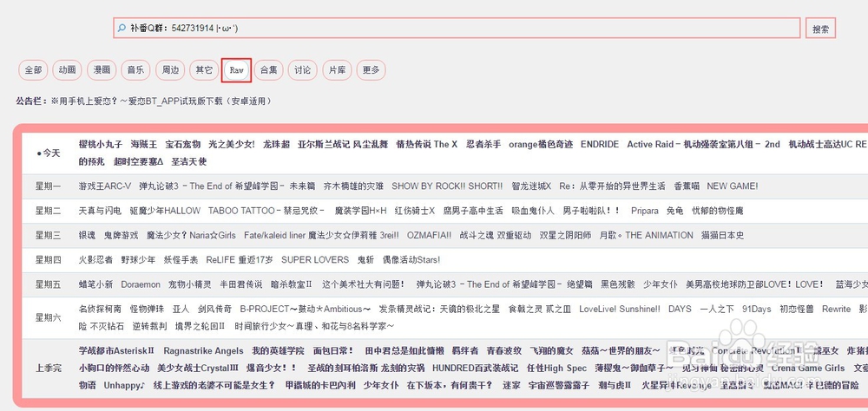Open 圣洁天使 in today's list
The height and width of the screenshot is (411, 868).
tap(188, 161)
